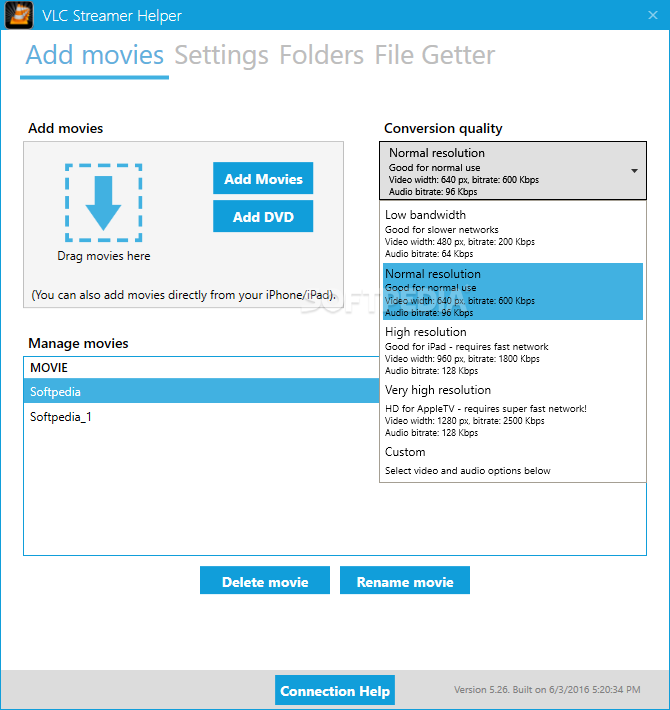Choose the Low bandwidth quality option
Screen dimensions: 670x710
click(x=512, y=233)
